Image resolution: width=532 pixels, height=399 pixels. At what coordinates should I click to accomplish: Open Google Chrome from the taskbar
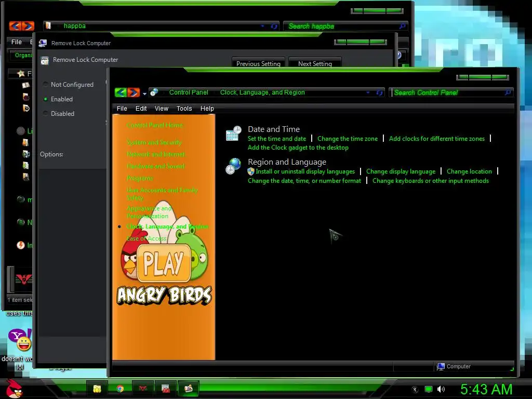coord(120,389)
